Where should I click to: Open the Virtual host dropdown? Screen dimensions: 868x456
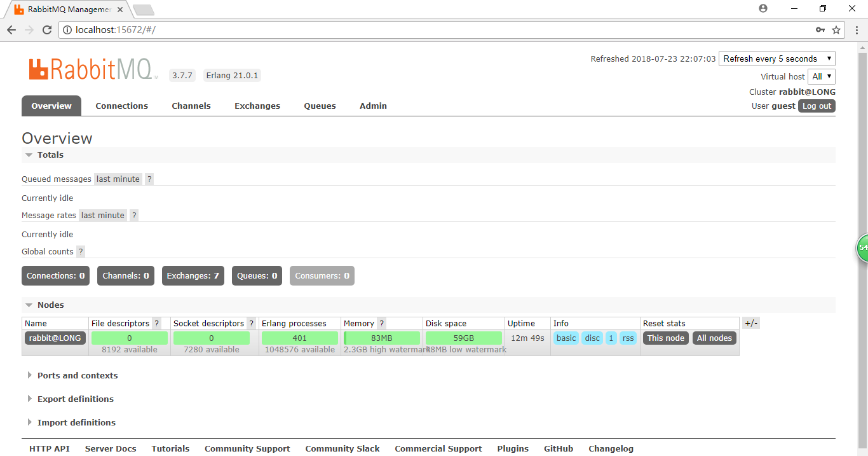pyautogui.click(x=822, y=76)
